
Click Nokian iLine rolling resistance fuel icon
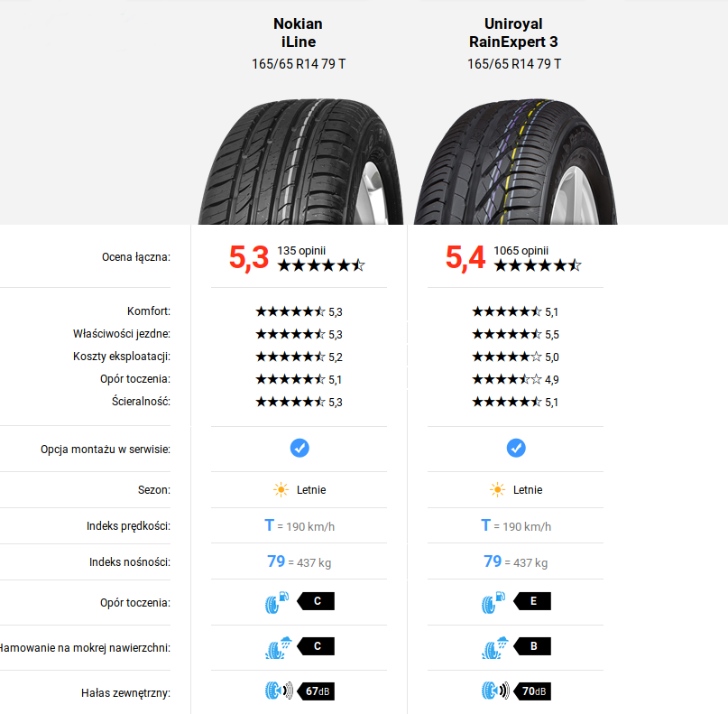(277, 602)
